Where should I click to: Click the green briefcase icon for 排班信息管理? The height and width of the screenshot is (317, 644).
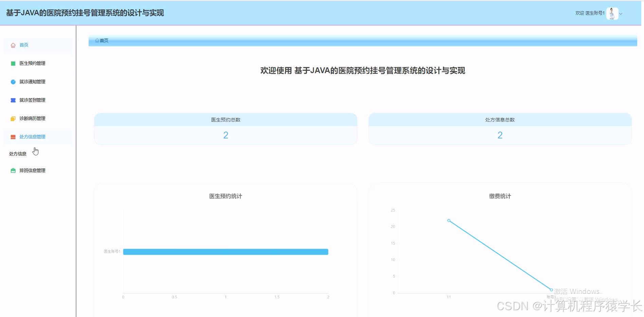tap(13, 170)
